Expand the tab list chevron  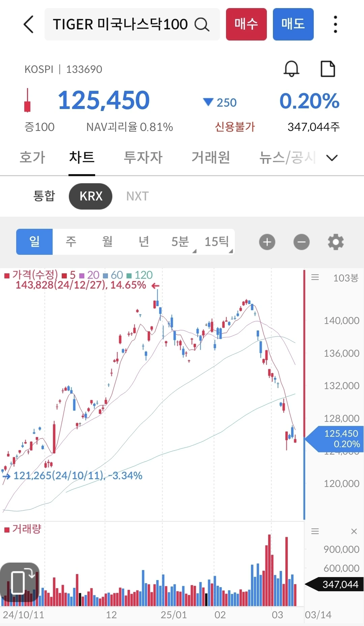coord(332,158)
